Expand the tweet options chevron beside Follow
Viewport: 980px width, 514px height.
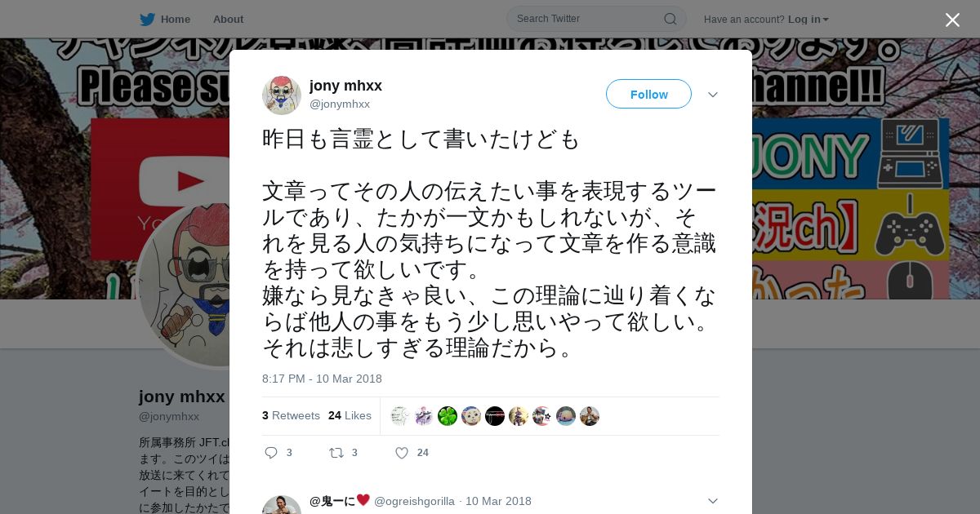point(713,95)
